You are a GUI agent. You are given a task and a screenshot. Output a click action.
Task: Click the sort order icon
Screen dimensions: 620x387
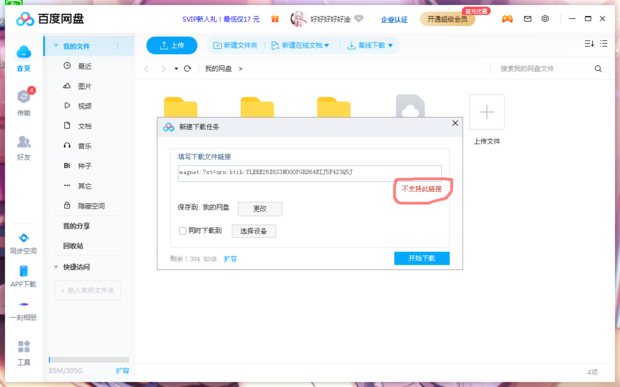coord(589,43)
